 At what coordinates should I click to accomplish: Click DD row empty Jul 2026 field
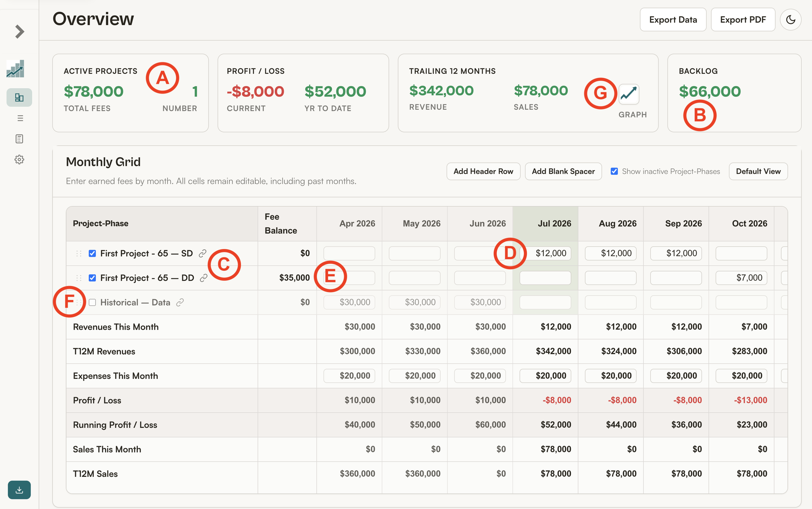click(x=545, y=278)
